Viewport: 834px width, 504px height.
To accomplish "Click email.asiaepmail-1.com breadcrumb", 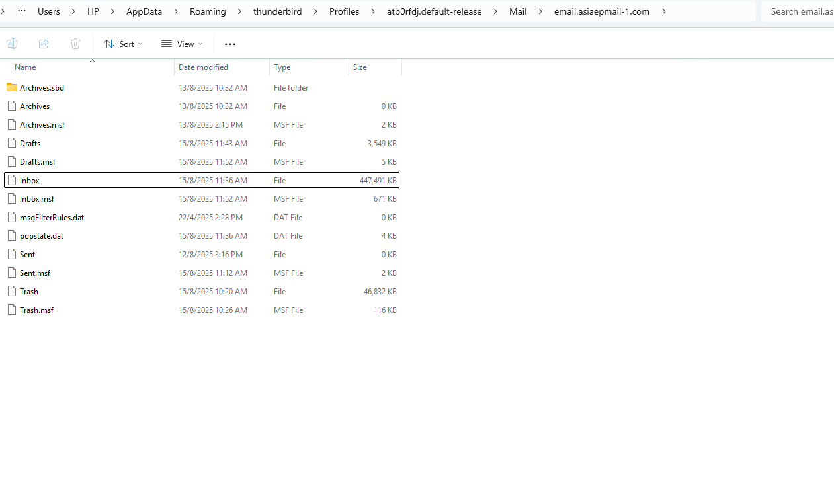I will [x=602, y=11].
